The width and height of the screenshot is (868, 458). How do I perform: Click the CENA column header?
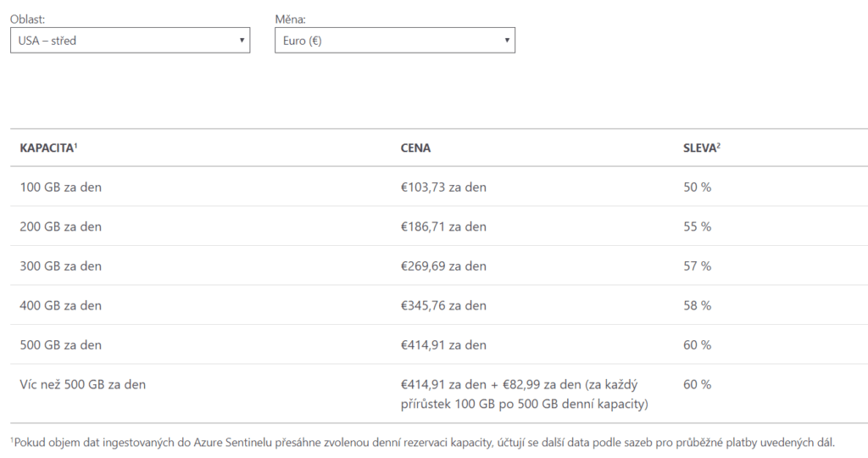(x=415, y=148)
